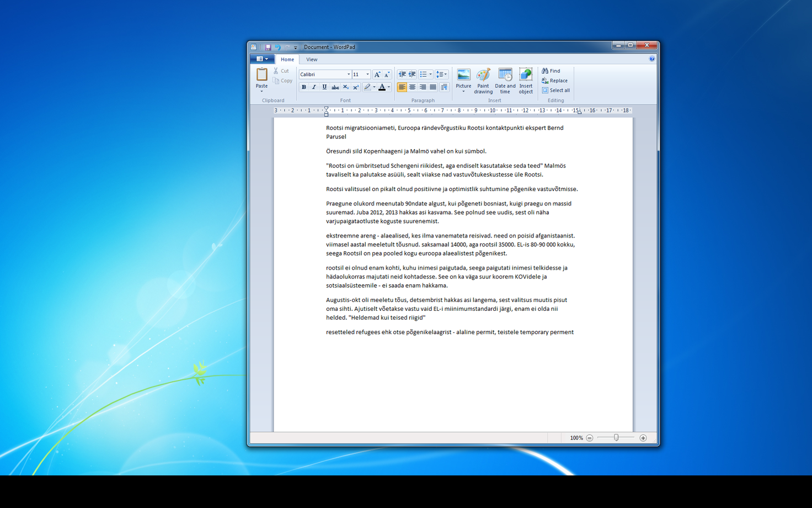Image resolution: width=812 pixels, height=508 pixels.
Task: Open the font size dropdown showing 11
Action: pos(367,75)
